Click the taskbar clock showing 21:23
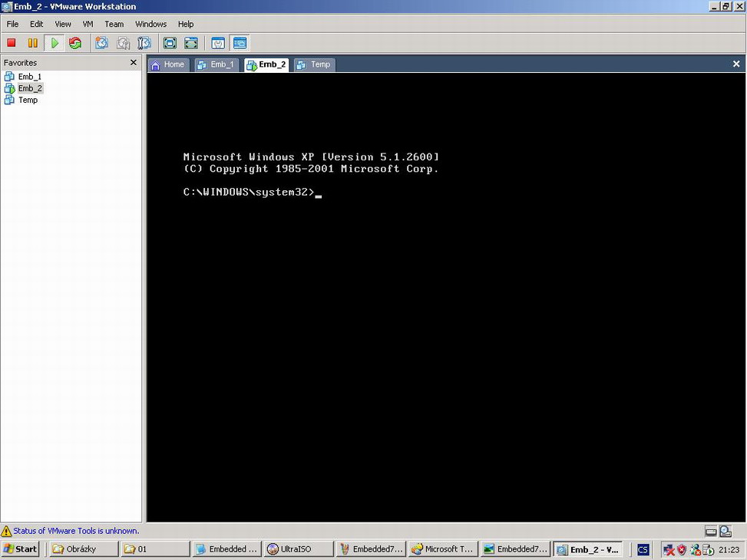This screenshot has height=560, width=747. coord(729,550)
